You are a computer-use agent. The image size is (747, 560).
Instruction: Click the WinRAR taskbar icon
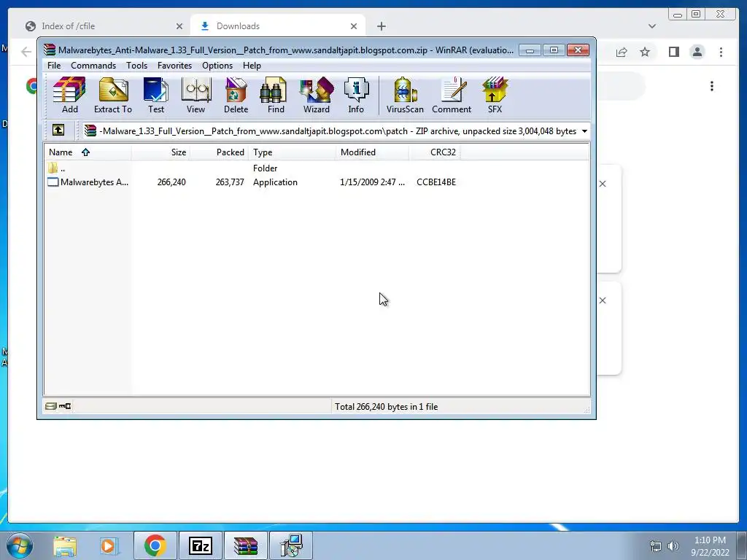click(x=245, y=545)
